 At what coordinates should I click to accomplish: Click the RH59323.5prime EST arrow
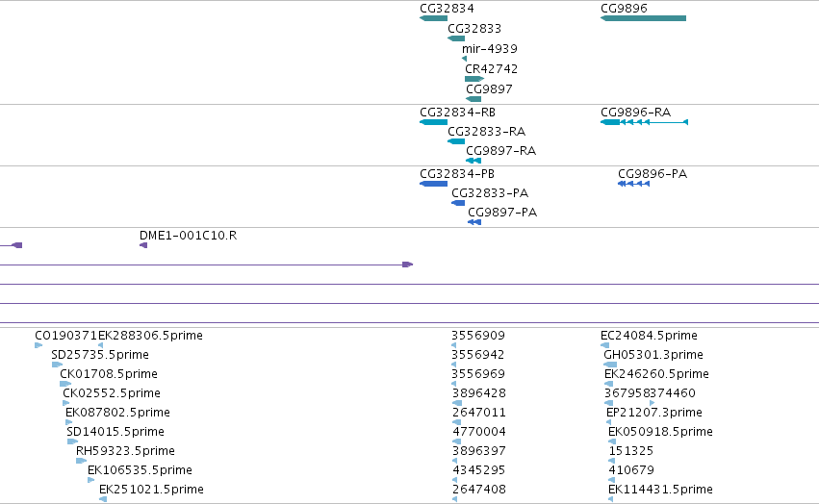81,461
